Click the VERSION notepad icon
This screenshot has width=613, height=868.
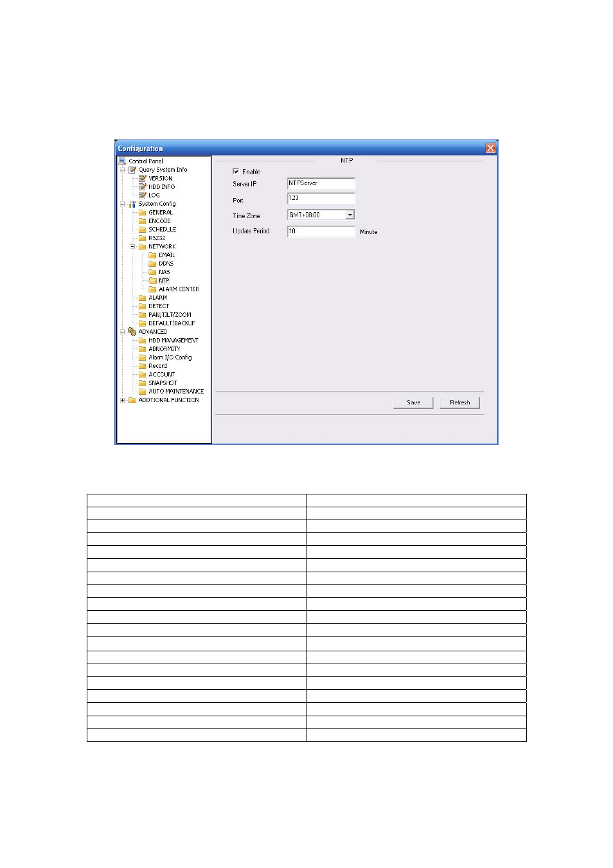pos(143,178)
